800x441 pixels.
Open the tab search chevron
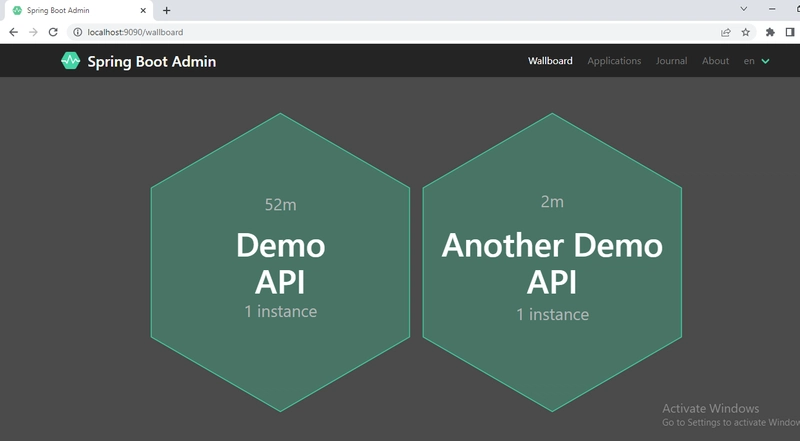744,9
